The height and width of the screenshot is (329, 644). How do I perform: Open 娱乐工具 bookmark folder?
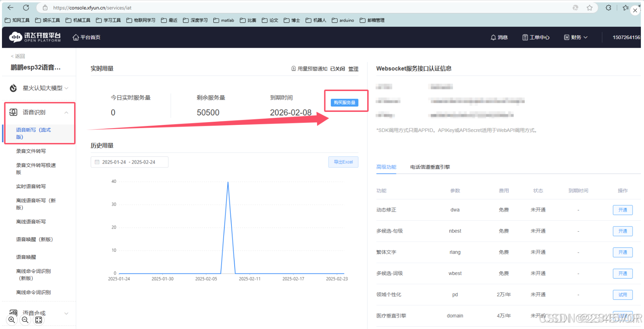(x=48, y=20)
